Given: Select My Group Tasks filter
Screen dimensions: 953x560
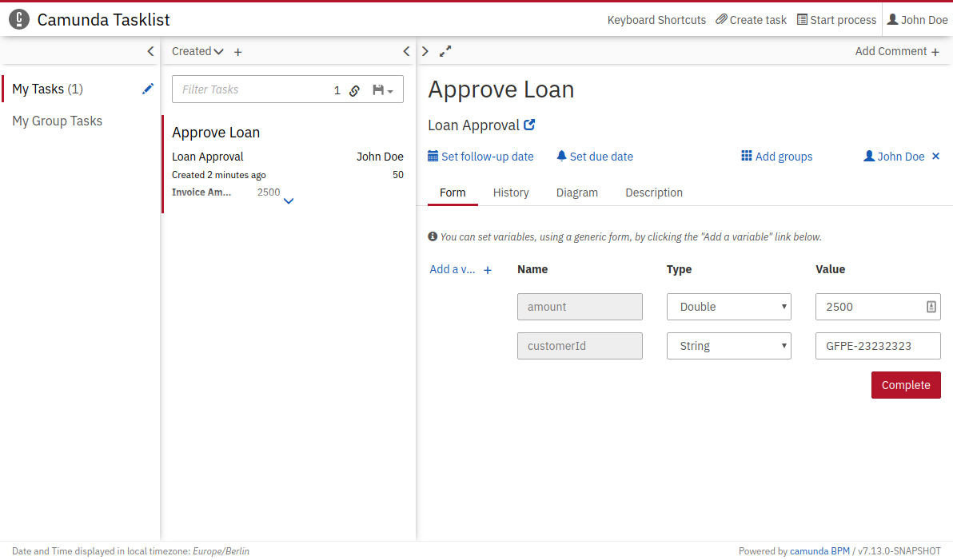Looking at the screenshot, I should [58, 121].
